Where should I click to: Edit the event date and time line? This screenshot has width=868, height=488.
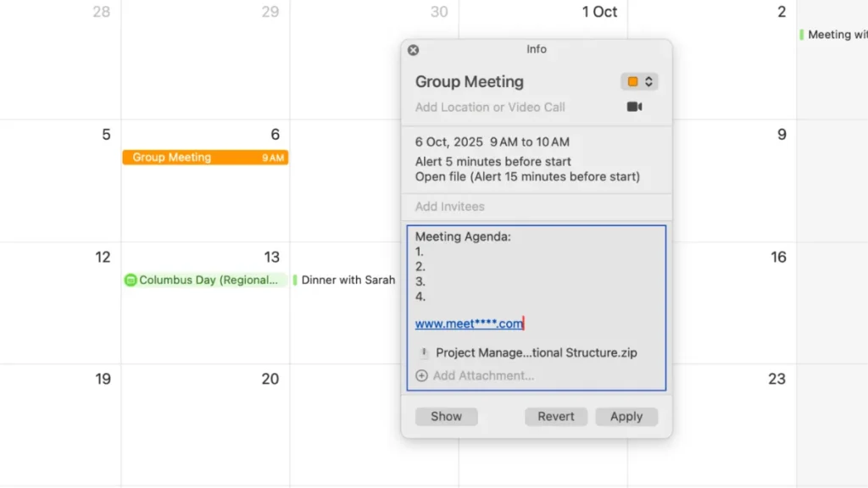coord(492,142)
